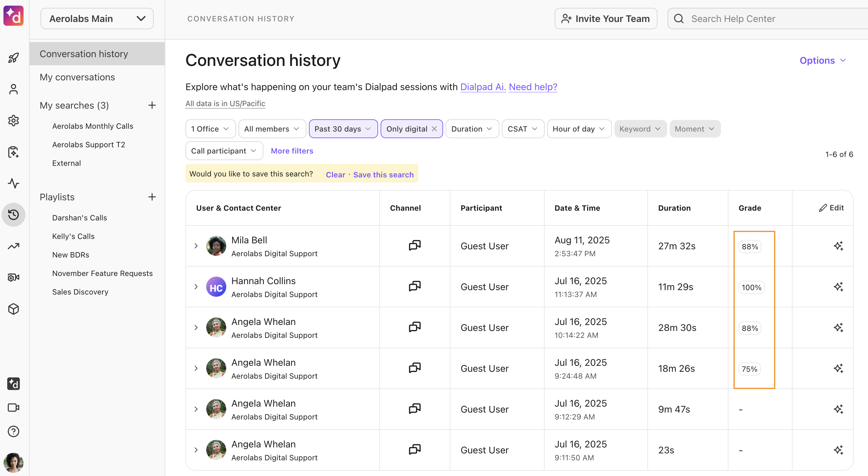Open the Duration filter dropdown
Screen dimensions: 868x476
pos(472,129)
